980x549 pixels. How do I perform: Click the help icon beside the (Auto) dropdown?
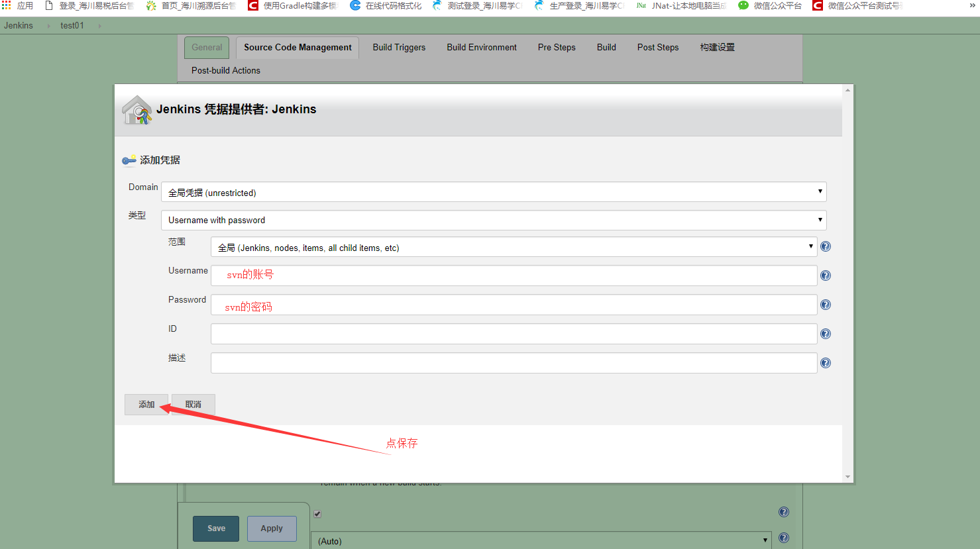[x=784, y=538]
